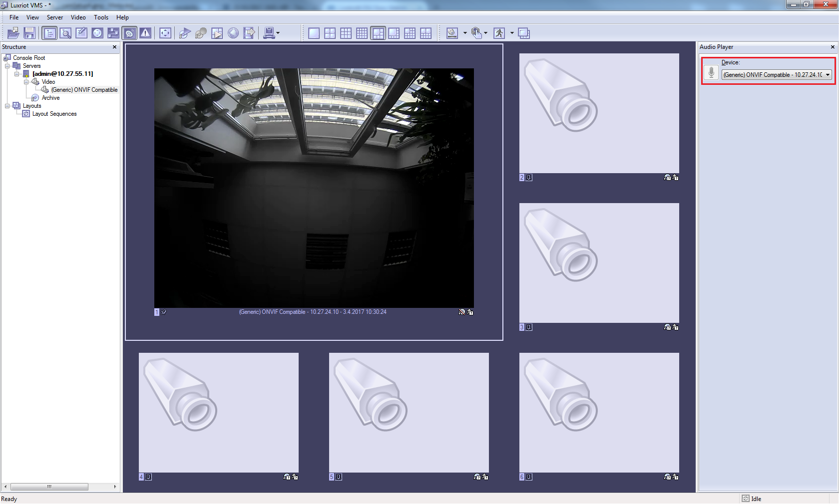Open the Tools menu
The width and height of the screenshot is (839, 504).
[x=101, y=17]
